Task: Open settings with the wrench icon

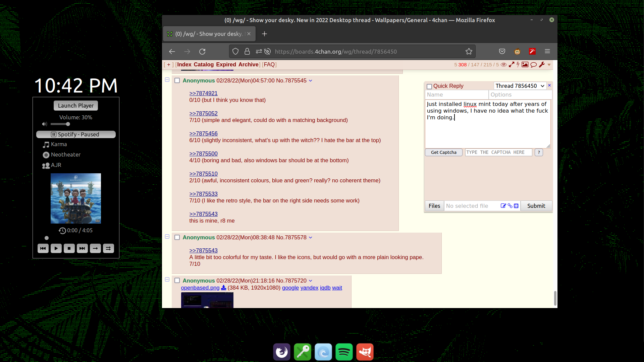Action: point(542,65)
